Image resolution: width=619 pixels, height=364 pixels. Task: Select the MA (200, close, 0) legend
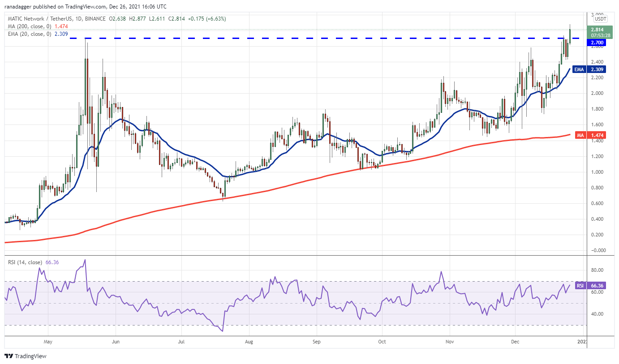click(28, 26)
